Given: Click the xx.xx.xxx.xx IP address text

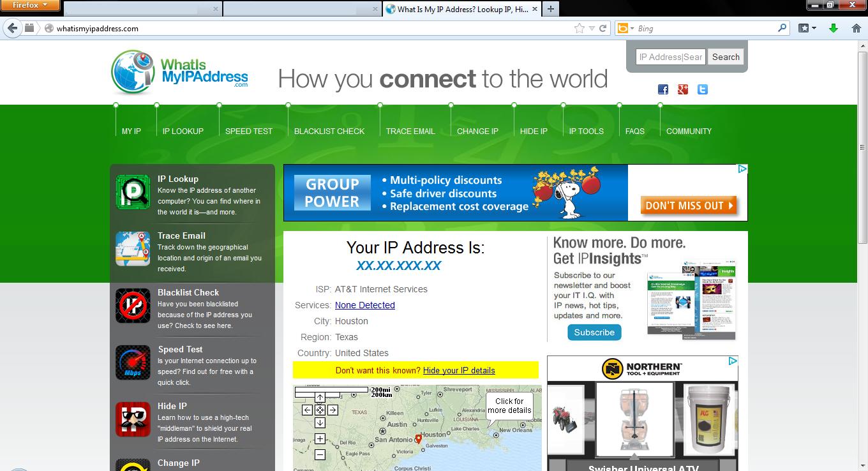Looking at the screenshot, I should (399, 265).
